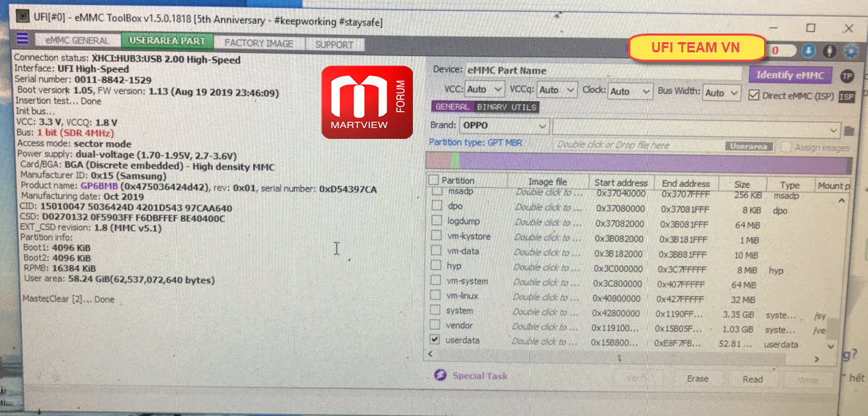Check the vm-system partition checkbox
Image resolution: width=868 pixels, height=416 pixels.
tap(437, 281)
